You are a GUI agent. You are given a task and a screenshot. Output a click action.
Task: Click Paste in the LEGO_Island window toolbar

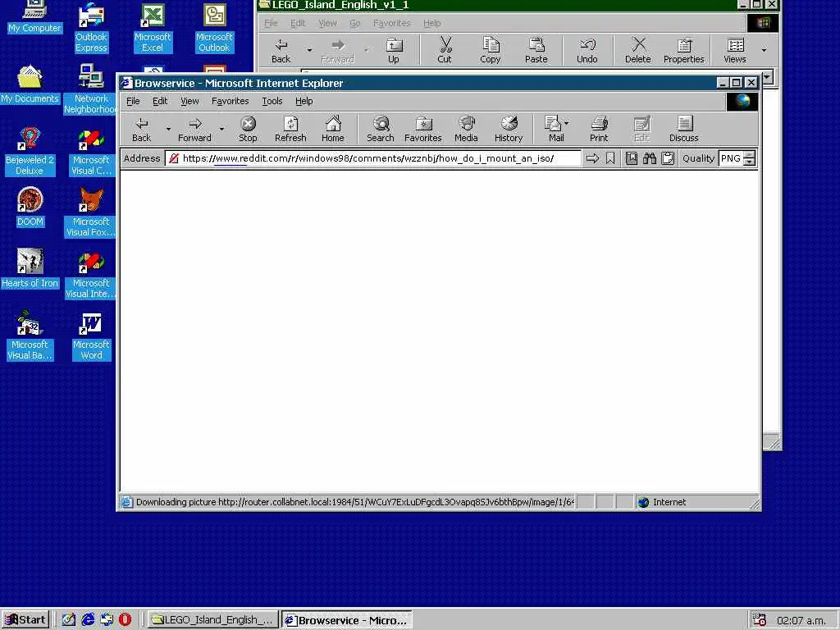(536, 50)
